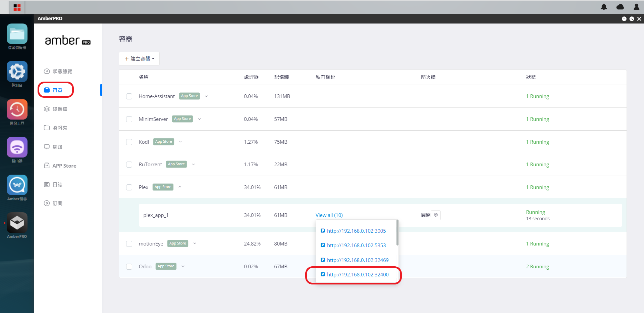Viewport: 644px width, 313px height.
Task: Click the App Store tag on Kodi
Action: [x=164, y=142]
